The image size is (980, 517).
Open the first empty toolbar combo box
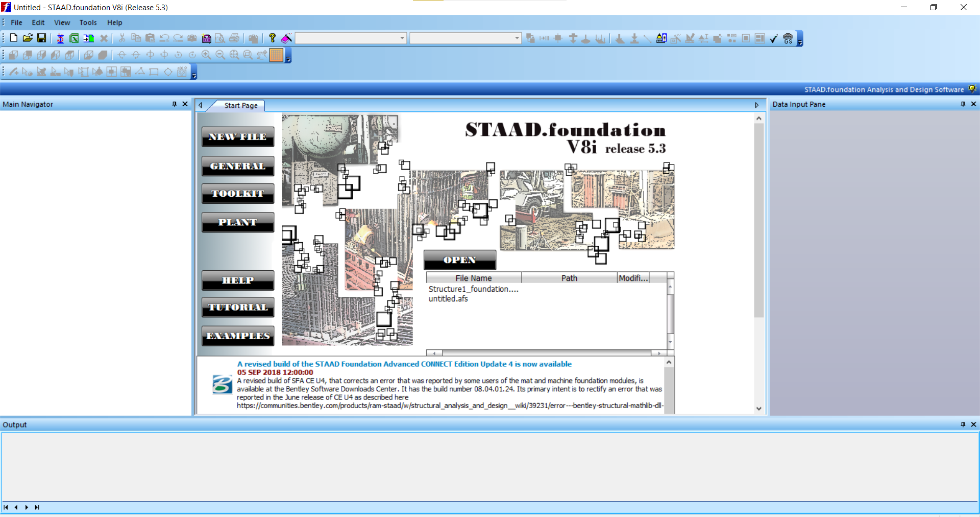(351, 38)
